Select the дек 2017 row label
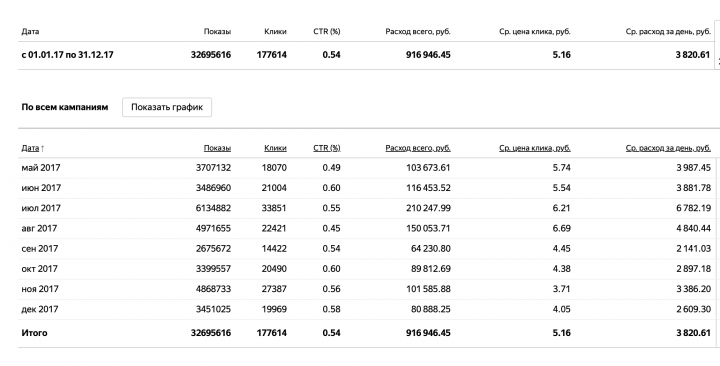720x366 pixels. click(39, 309)
